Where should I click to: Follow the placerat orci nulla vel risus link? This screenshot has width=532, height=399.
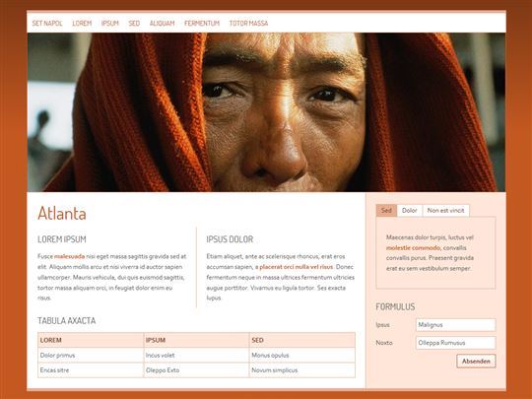click(x=297, y=267)
